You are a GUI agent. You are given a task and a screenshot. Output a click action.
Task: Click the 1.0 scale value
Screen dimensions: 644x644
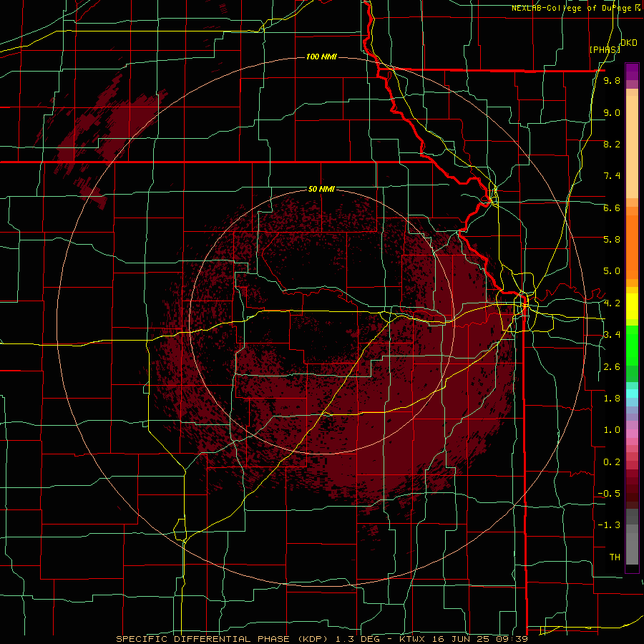tap(612, 430)
